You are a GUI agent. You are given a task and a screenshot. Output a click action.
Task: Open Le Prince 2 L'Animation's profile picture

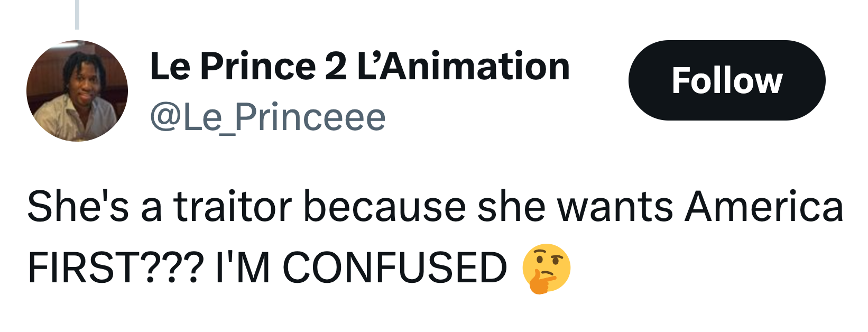[77, 91]
